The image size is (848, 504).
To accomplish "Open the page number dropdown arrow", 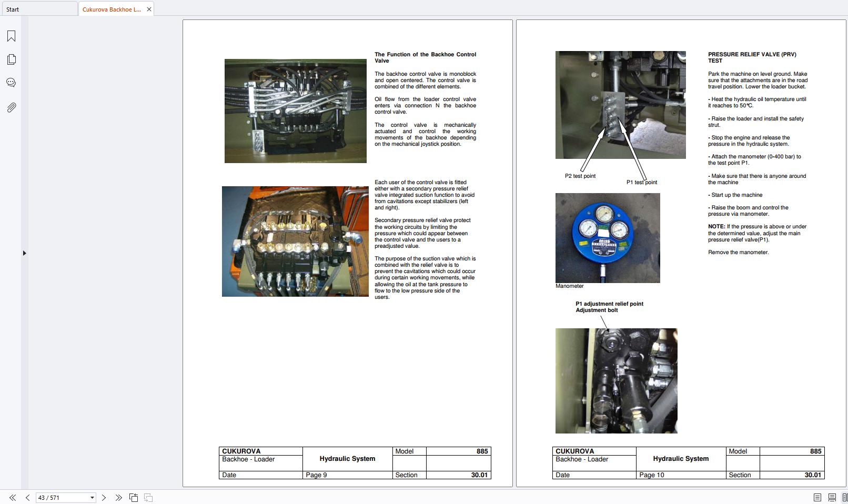I will (x=92, y=498).
